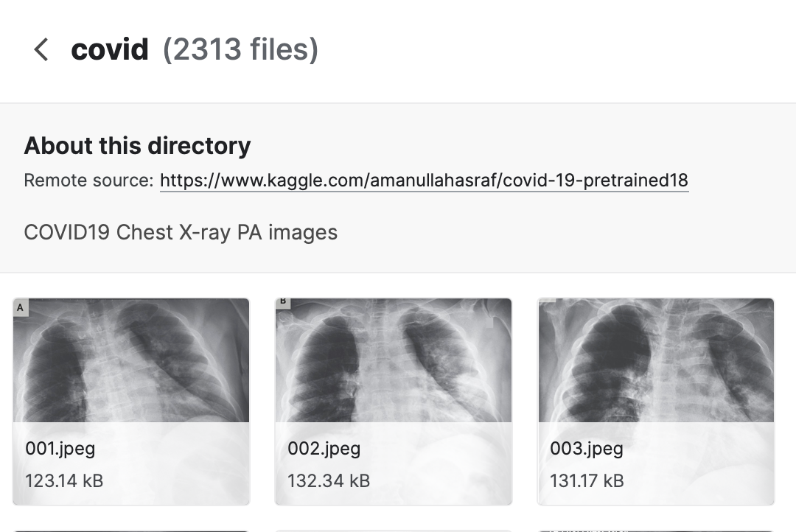Open the 002.jpeg X-ray thumbnail image
The image size is (796, 532).
[x=394, y=360]
